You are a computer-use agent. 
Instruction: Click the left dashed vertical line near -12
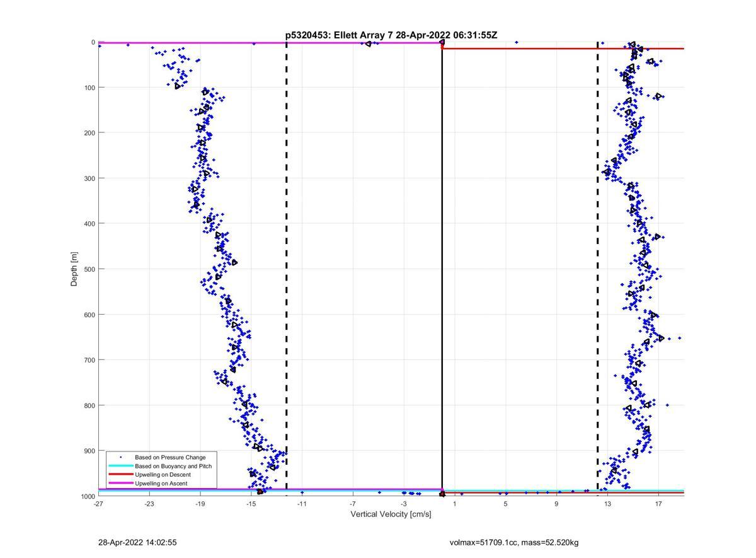pos(287,269)
